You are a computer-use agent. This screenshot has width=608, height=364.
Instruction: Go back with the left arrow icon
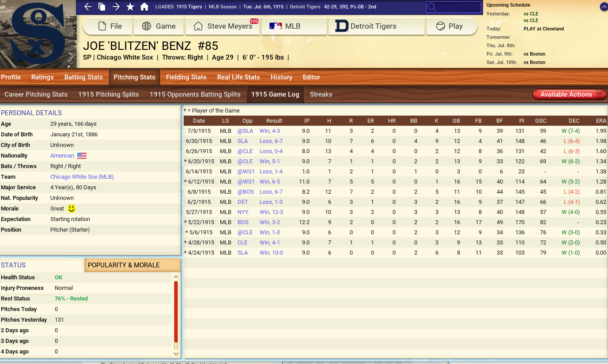[88, 7]
